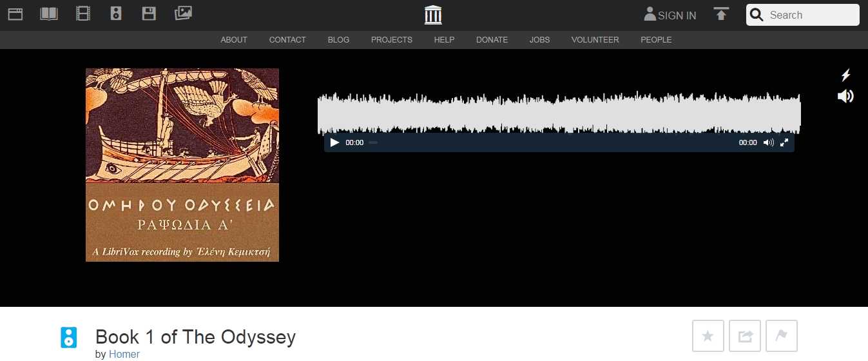Mute audio in the player control bar
The image size is (868, 361).
click(x=768, y=142)
